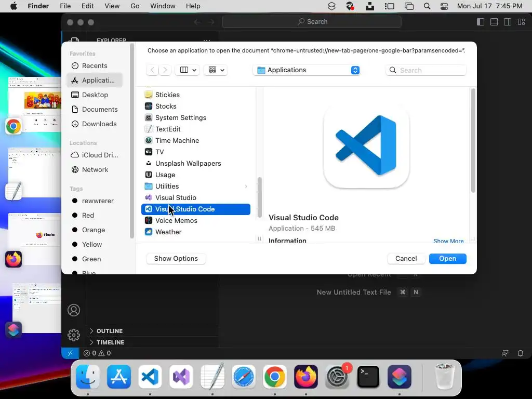
Task: Open the Help menu
Action: pos(193,6)
